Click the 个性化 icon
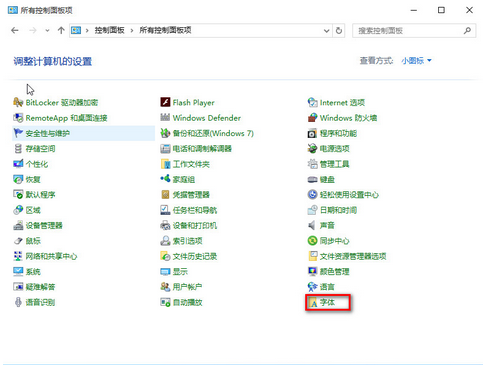Viewport: 483px width, 365px height. [18, 164]
